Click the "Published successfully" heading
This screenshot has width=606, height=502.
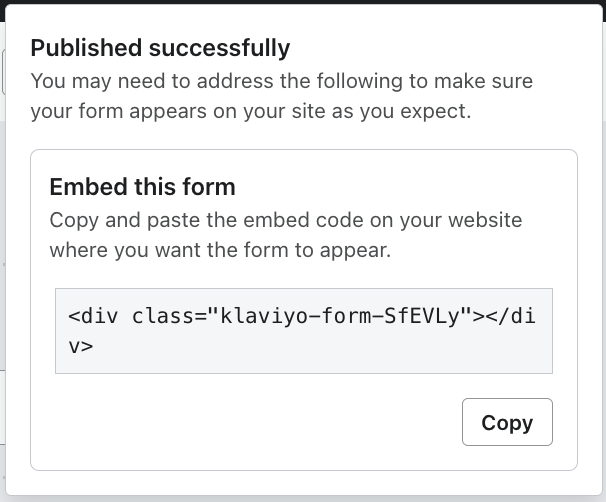tap(160, 48)
